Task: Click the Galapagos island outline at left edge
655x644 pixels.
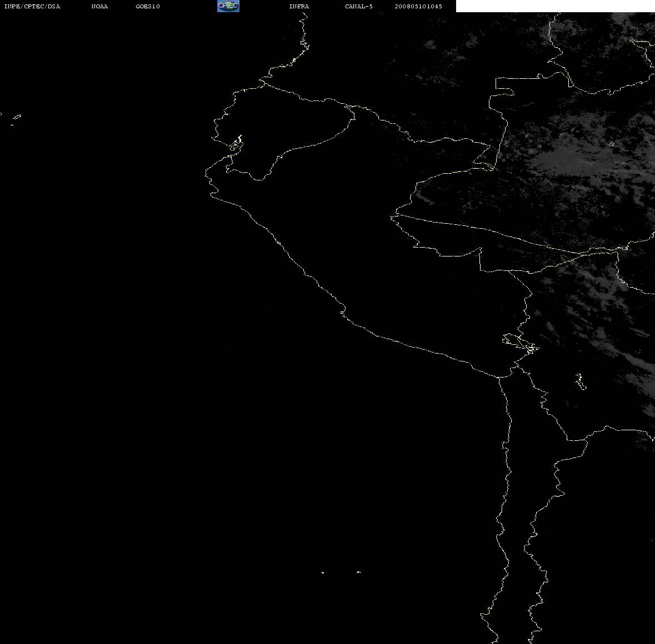Action: pos(16,117)
